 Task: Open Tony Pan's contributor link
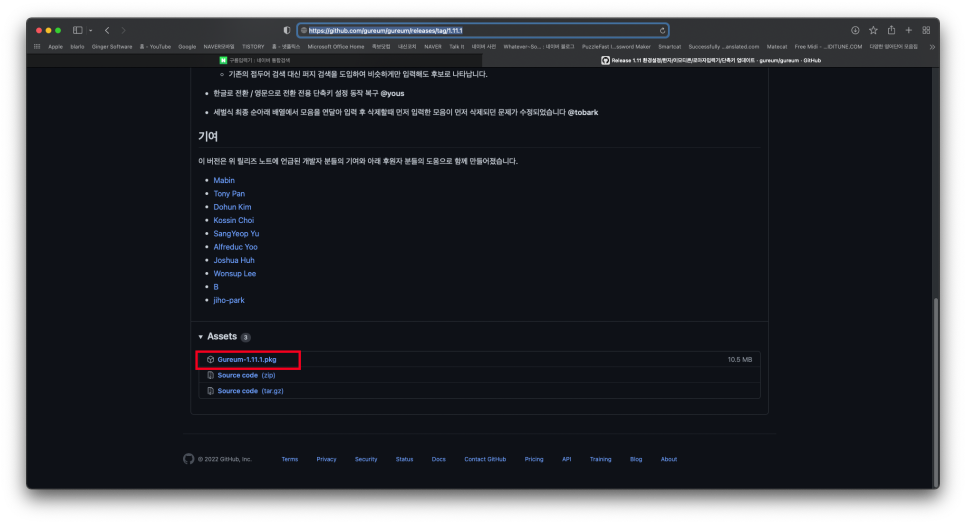[229, 194]
